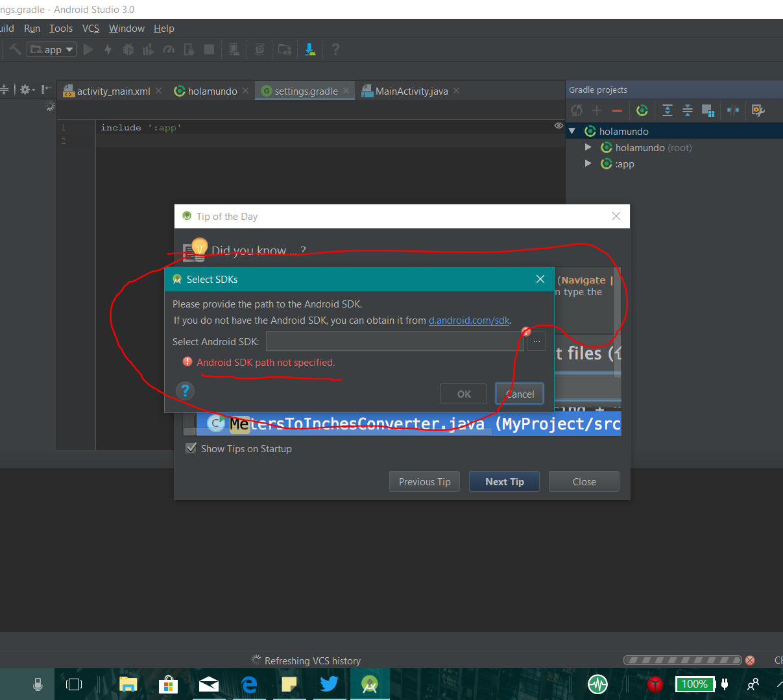Open the VCS menu
This screenshot has width=783, height=700.
coord(91,29)
